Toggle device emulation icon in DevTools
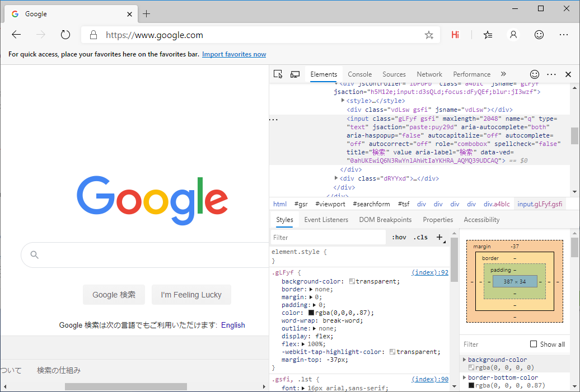The width and height of the screenshot is (580, 392). 295,74
